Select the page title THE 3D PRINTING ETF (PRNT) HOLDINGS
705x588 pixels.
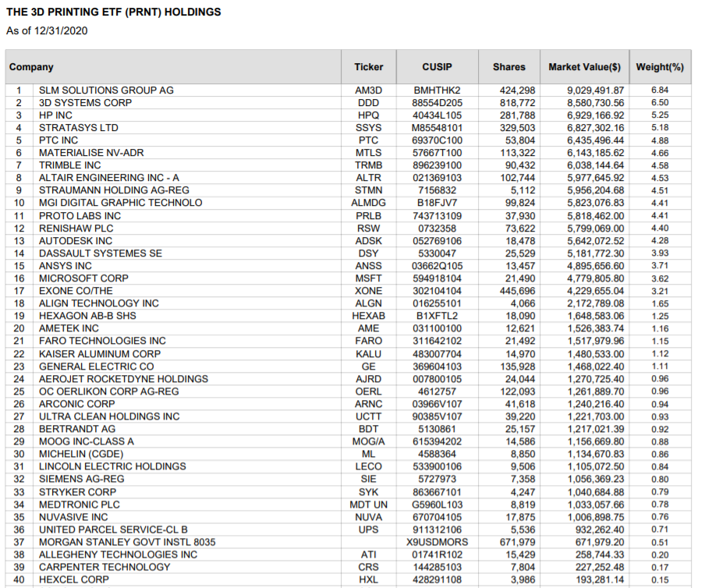point(114,12)
